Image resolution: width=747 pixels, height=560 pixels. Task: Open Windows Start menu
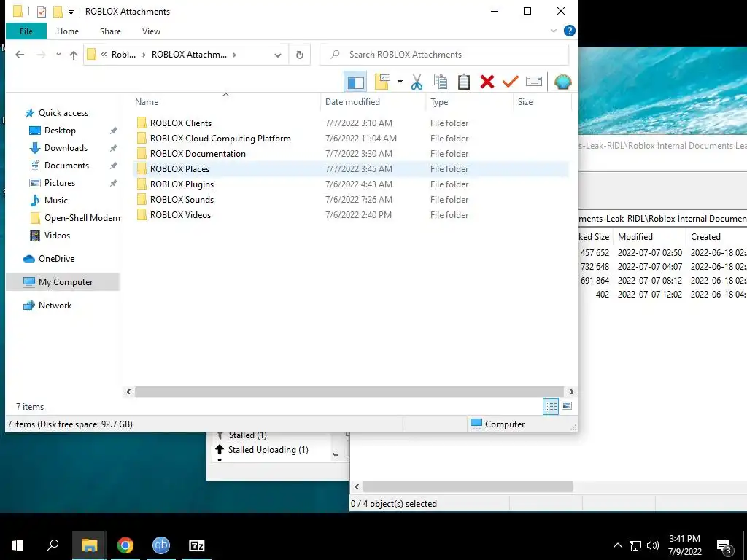tap(18, 545)
